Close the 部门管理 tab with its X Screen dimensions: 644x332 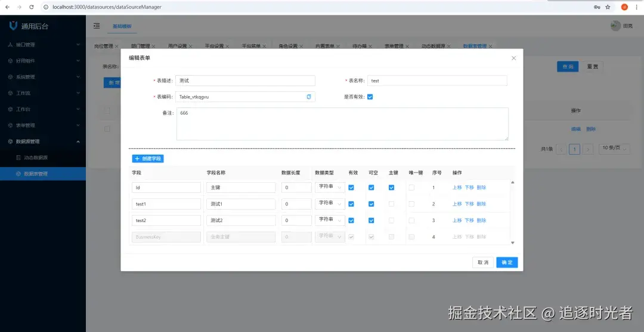(x=154, y=46)
